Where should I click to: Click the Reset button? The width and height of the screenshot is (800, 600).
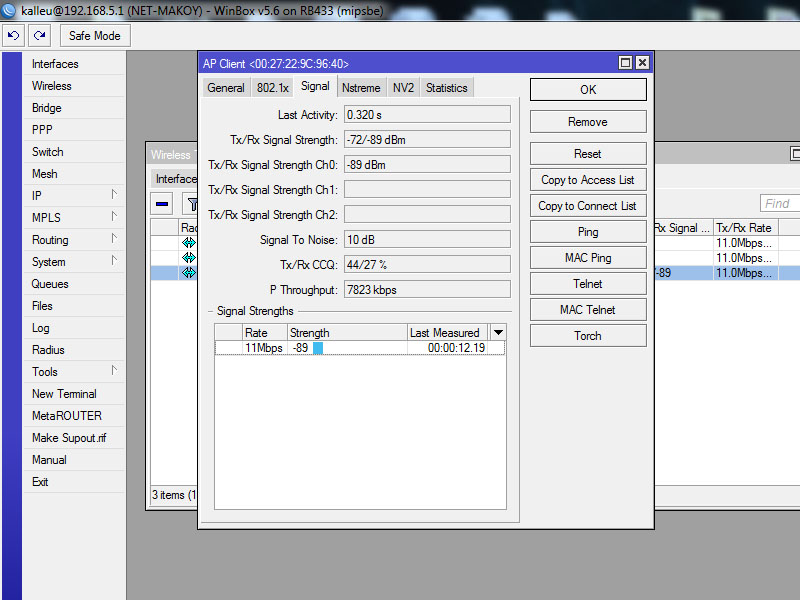[588, 154]
